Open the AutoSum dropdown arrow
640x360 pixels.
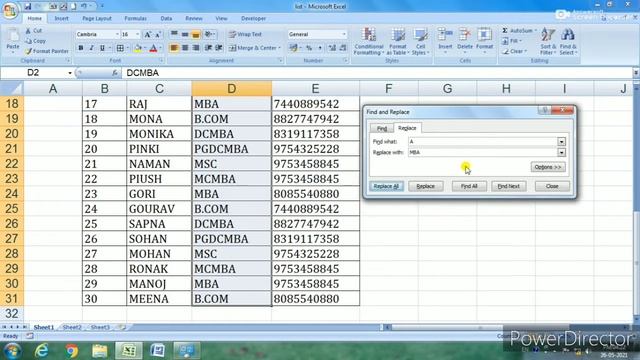tap(536, 31)
